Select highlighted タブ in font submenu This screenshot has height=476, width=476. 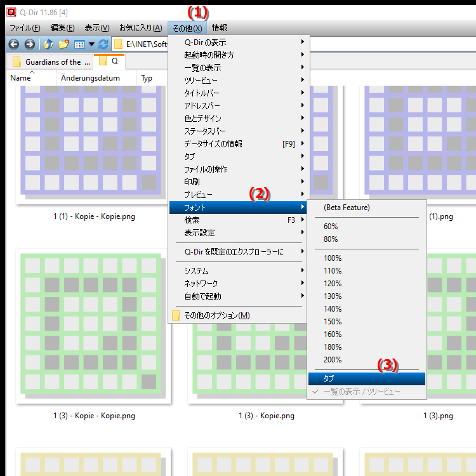(x=367, y=379)
